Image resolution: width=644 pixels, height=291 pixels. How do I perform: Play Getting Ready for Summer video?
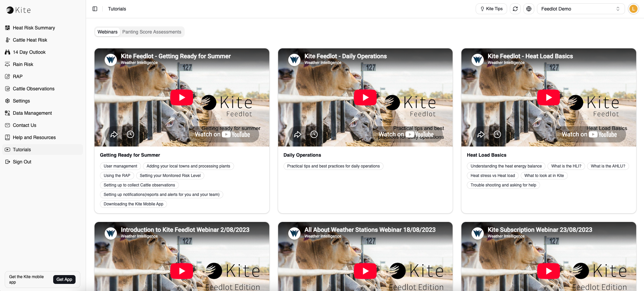182,97
